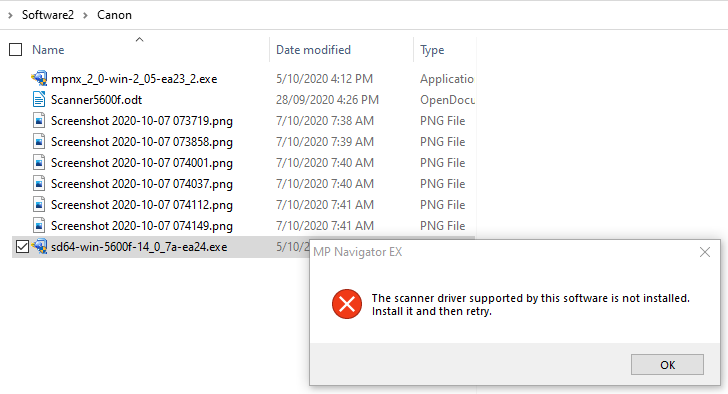The width and height of the screenshot is (728, 394).
Task: Click the sd64-win-5600f installer icon
Action: (x=39, y=246)
